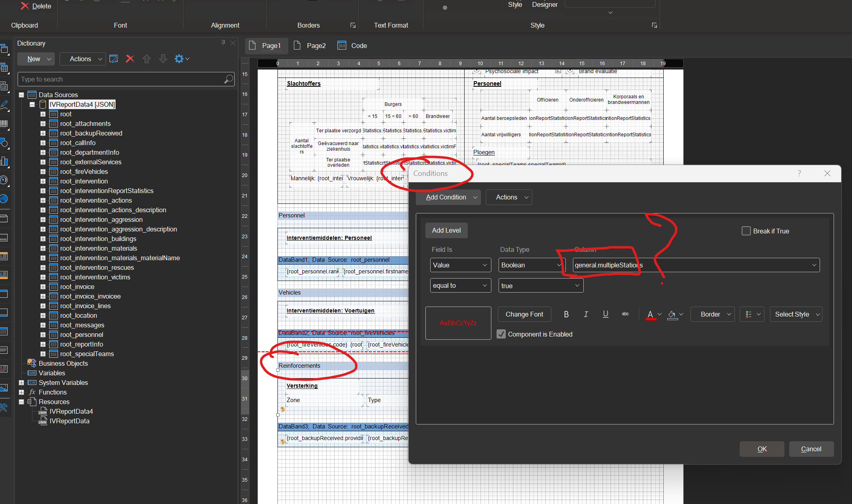Open the Border dropdown in Conditions
Viewport: 852px width, 504px height.
click(x=712, y=314)
